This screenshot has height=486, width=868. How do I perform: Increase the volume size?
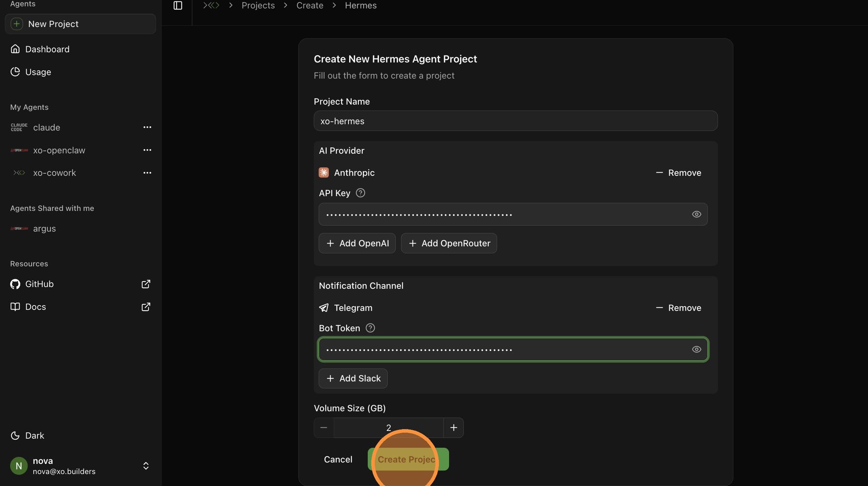(x=454, y=428)
